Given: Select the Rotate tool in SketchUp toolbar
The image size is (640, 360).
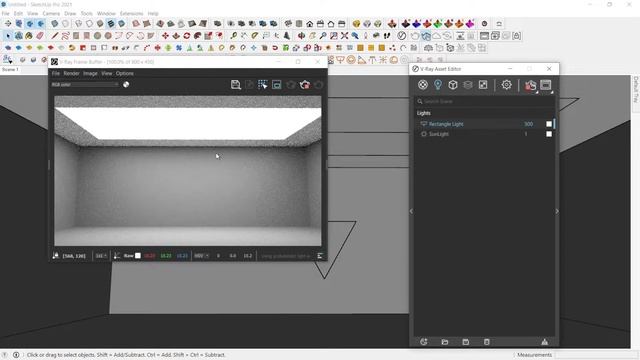Looking at the screenshot, I should coord(187,36).
